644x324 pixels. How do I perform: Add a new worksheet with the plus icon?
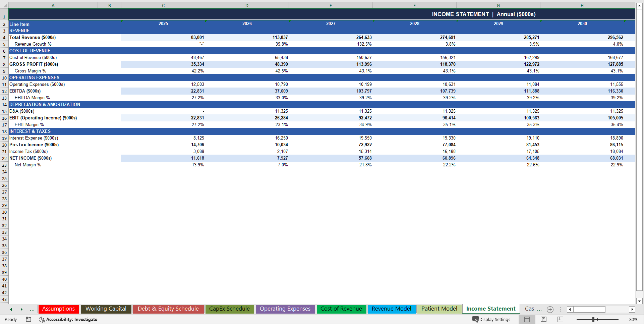tap(550, 309)
